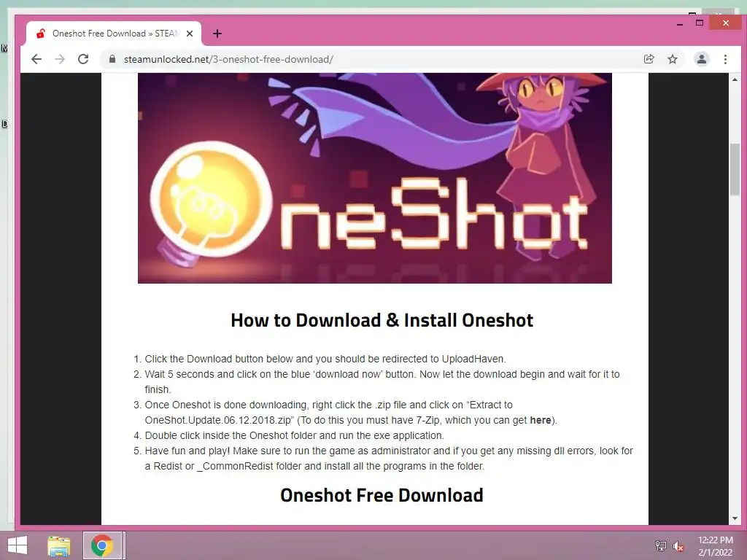This screenshot has width=747, height=560.
Task: Open Chrome's three-dot menu
Action: [725, 59]
